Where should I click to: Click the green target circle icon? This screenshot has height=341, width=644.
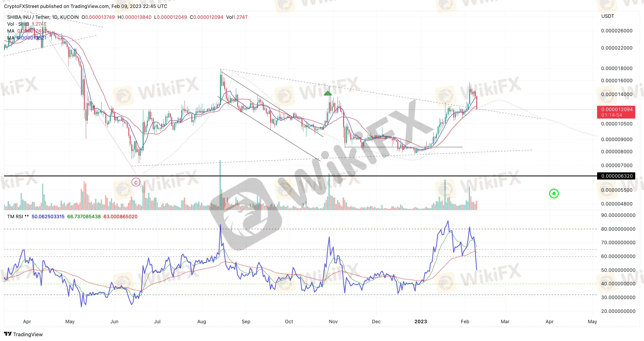554,194
